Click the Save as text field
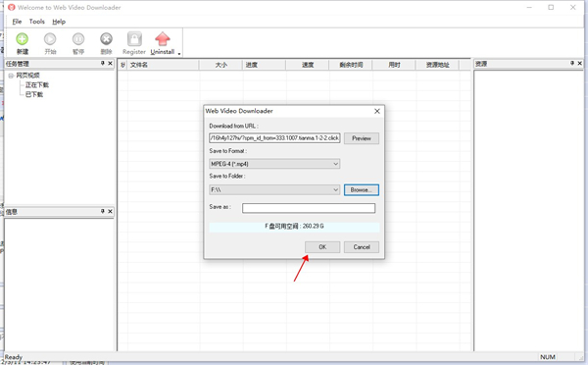The height and width of the screenshot is (365, 588). click(x=309, y=208)
